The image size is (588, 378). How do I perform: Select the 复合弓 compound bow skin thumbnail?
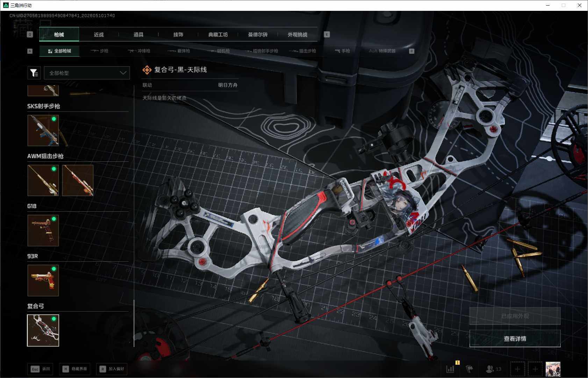(x=43, y=330)
